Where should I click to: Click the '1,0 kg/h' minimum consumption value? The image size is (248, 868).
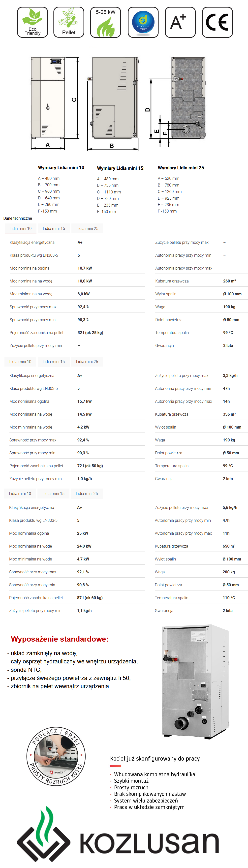tap(85, 479)
